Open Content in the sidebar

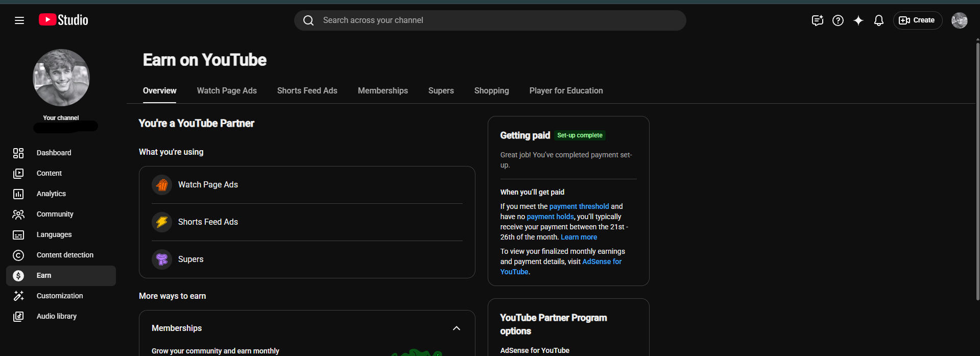point(61,173)
